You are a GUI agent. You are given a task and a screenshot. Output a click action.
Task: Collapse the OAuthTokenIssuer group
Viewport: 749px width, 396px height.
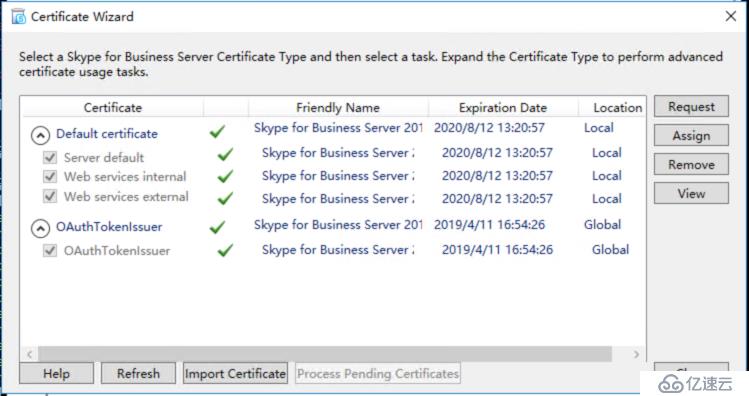40,229
